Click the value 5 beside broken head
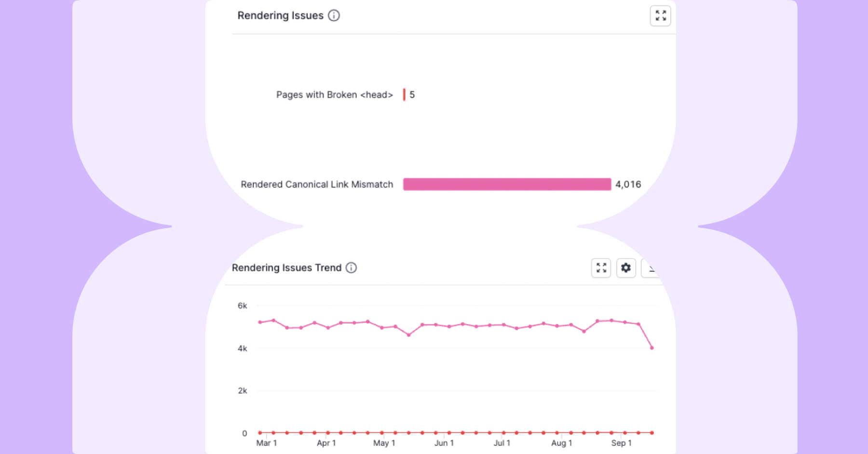This screenshot has height=454, width=868. click(x=412, y=94)
